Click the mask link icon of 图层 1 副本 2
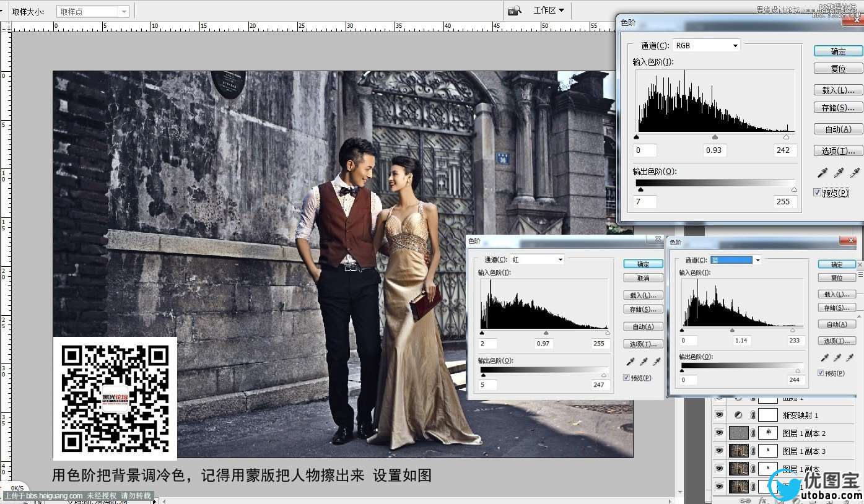 (x=753, y=433)
